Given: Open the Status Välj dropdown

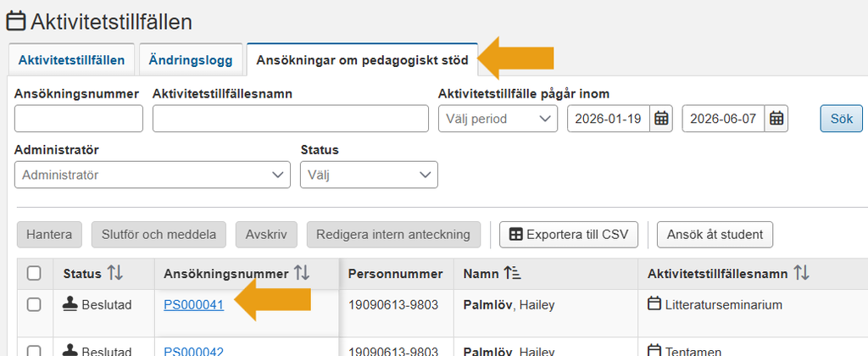Looking at the screenshot, I should click(369, 175).
